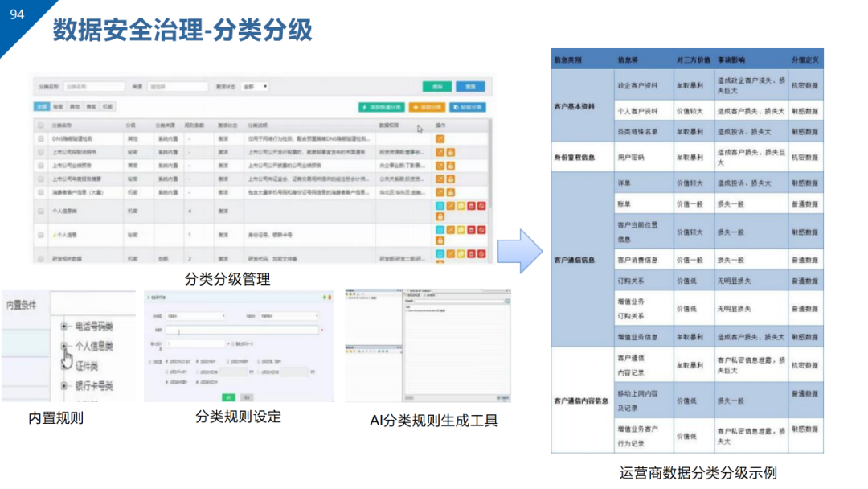Click the 内置条件 label
Viewport: 868px width, 489px height.
[22, 305]
